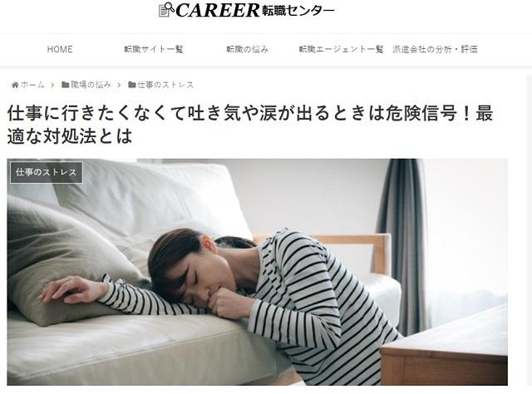Select 転職エージェント一覧 in the navigation bar
Viewport: 532px width, 394px height.
(x=341, y=50)
